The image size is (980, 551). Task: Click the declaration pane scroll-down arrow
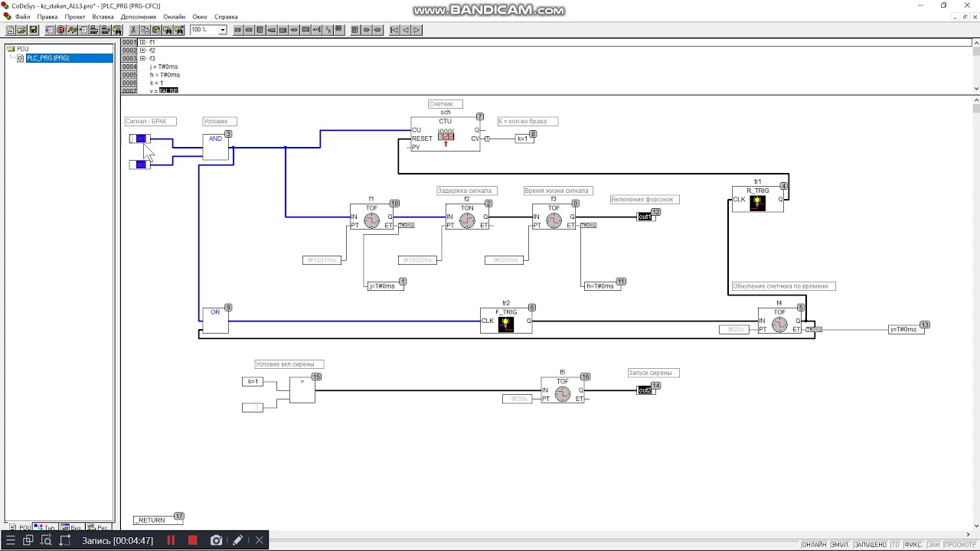tap(975, 89)
